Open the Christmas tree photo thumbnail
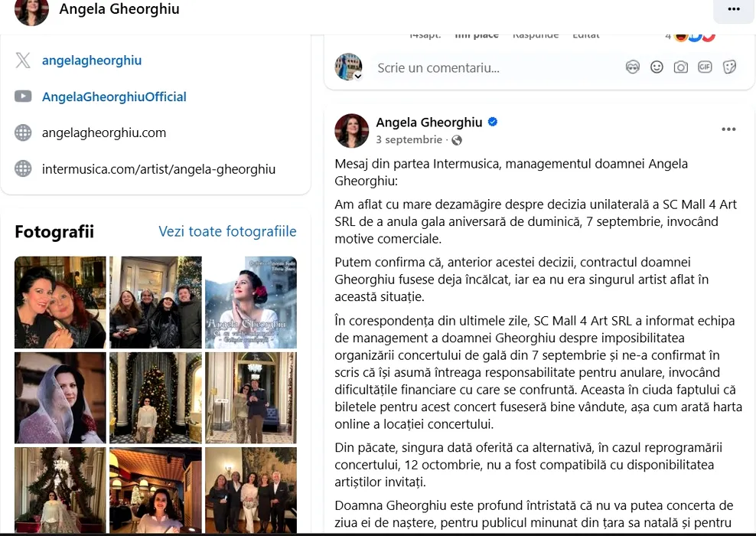 pos(156,397)
